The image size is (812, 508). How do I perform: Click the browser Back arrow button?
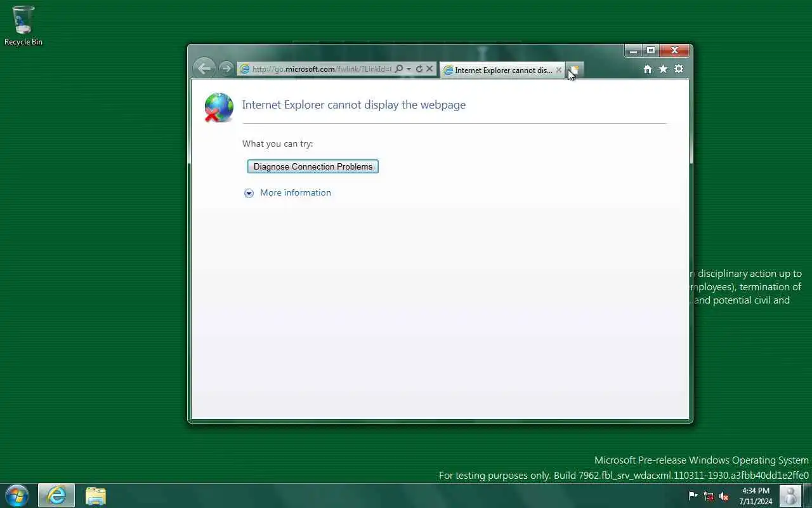pos(204,68)
